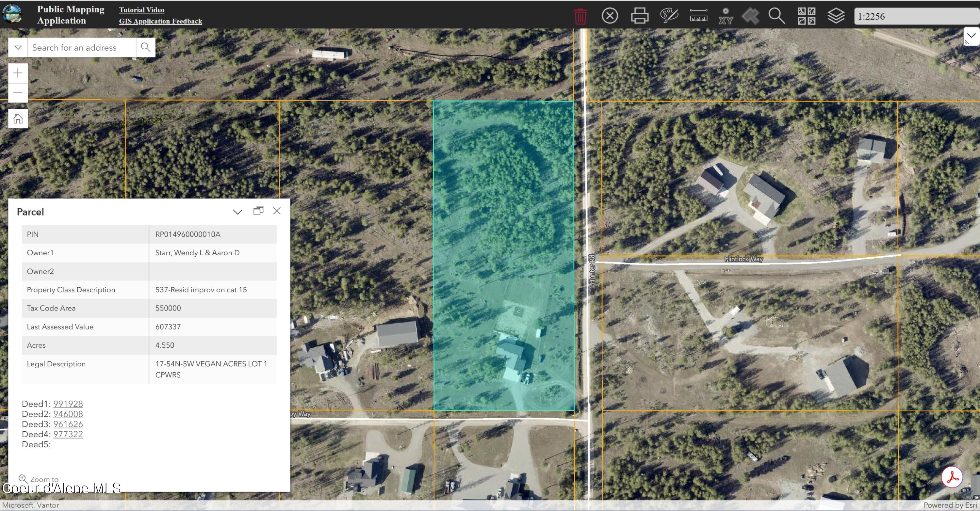The height and width of the screenshot is (511, 980).
Task: Submit the address search magnifier button
Action: point(145,47)
